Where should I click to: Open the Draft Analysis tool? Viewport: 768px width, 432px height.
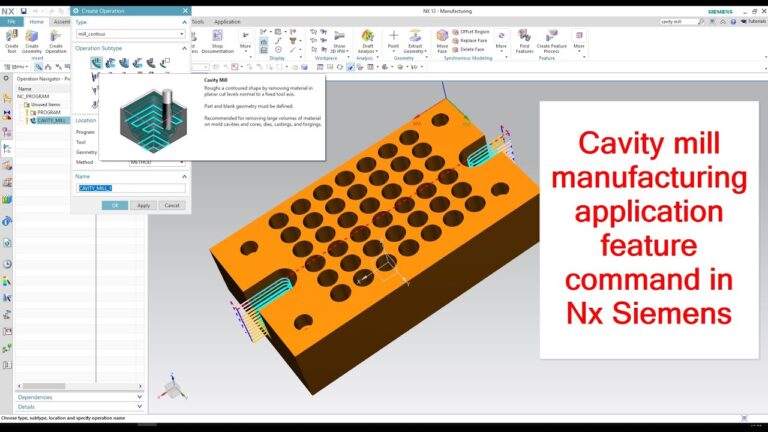click(x=367, y=41)
